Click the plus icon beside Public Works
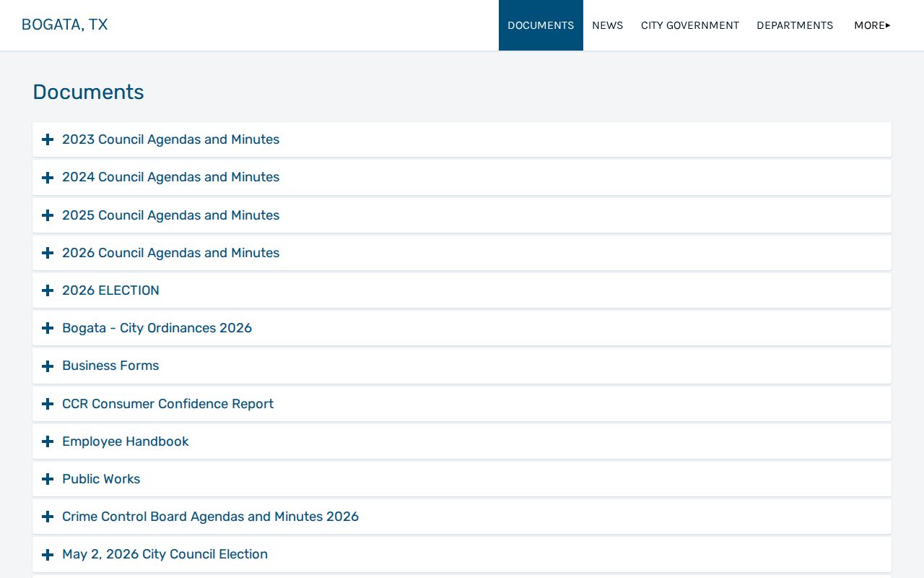Viewport: 924px width, 578px height. coord(48,479)
